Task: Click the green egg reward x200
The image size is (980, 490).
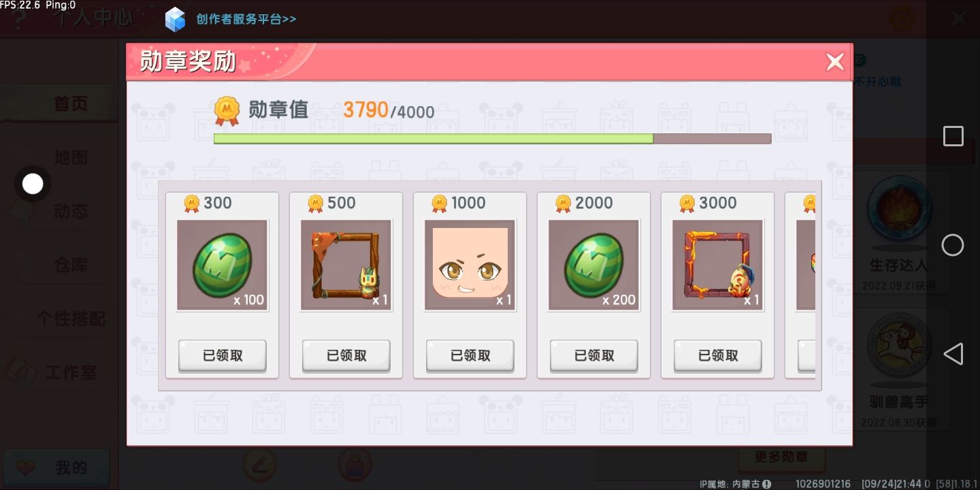Action: 594,265
